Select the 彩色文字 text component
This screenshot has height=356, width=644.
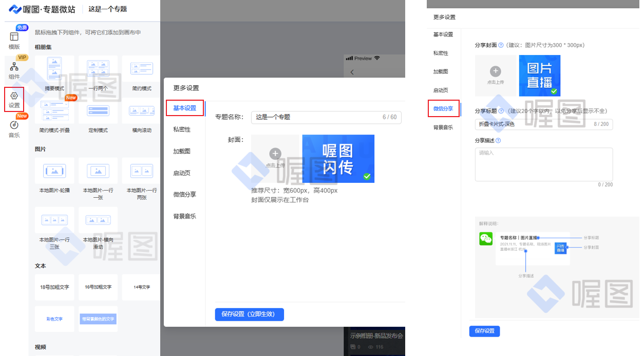(54, 319)
